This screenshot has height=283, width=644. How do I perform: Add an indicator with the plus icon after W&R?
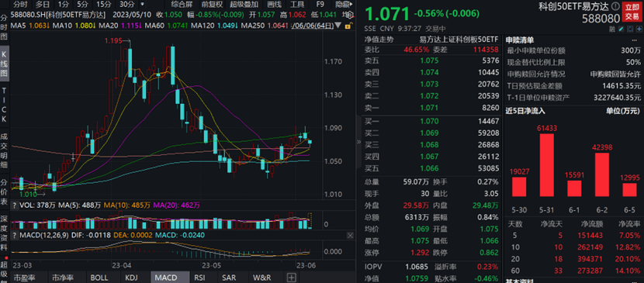[291, 278]
